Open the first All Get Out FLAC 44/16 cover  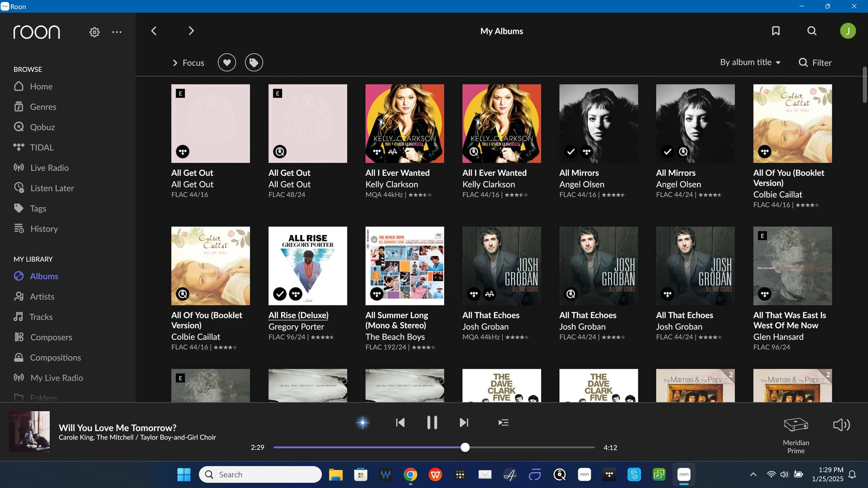[x=211, y=123]
